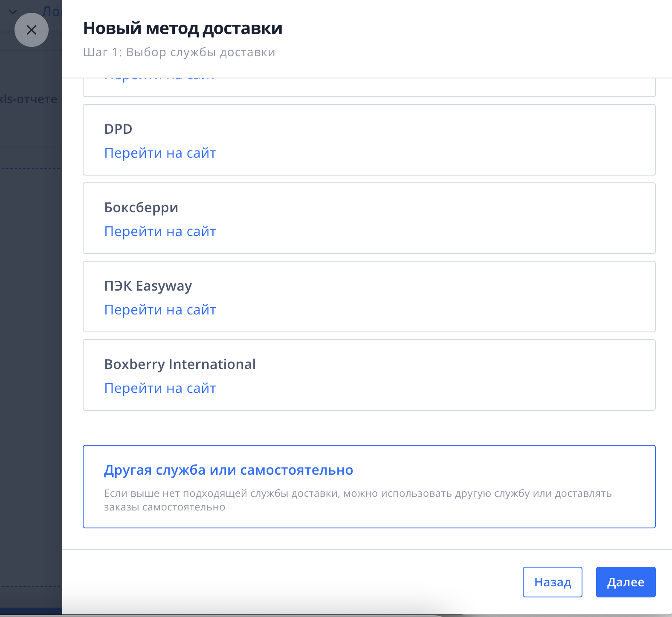
Task: Click the 'Шаг 1: Выбор службы доставки' subtitle
Action: click(x=179, y=52)
